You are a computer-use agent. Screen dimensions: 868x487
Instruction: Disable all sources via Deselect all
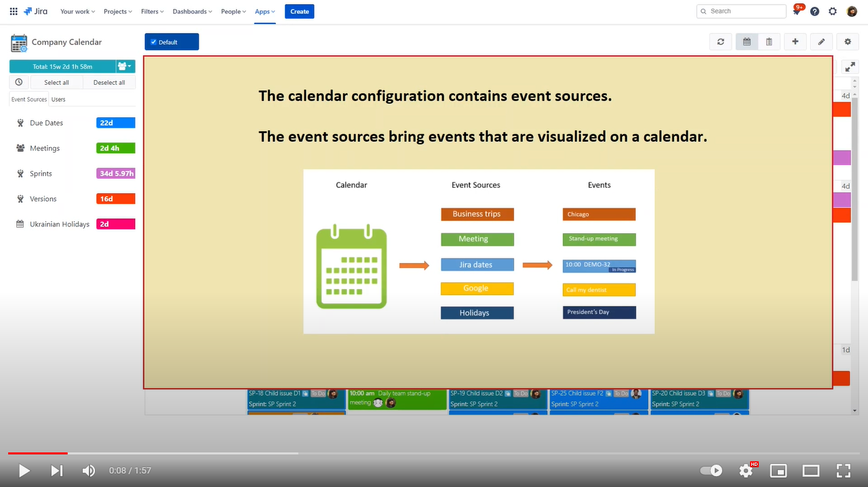click(x=109, y=81)
